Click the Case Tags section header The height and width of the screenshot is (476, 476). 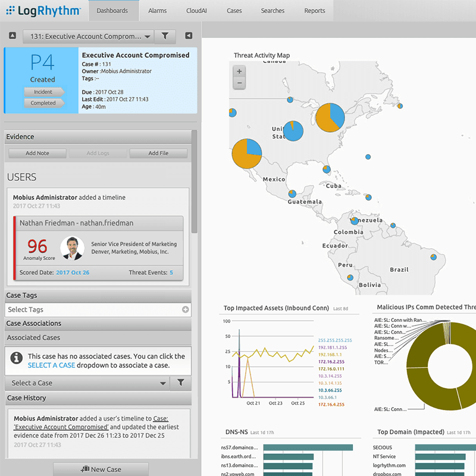98,295
